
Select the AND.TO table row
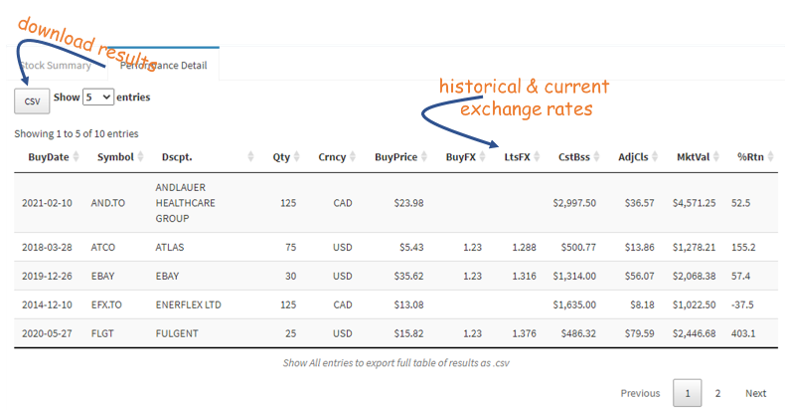pos(396,203)
